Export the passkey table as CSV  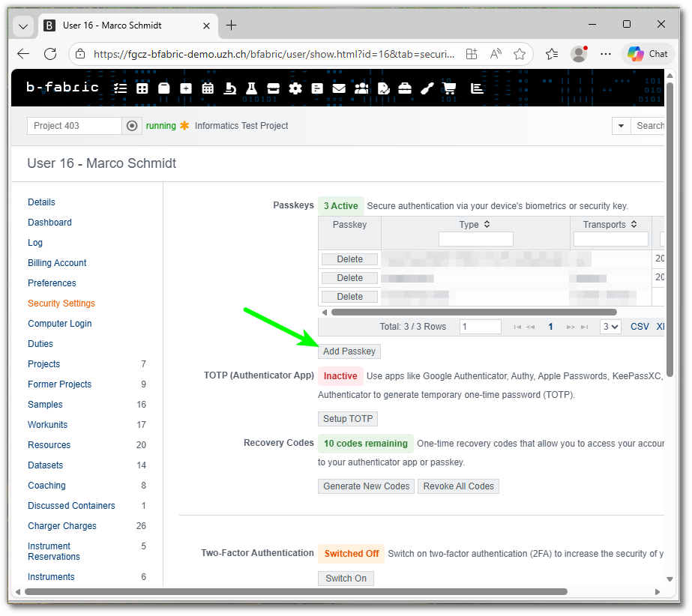click(640, 327)
